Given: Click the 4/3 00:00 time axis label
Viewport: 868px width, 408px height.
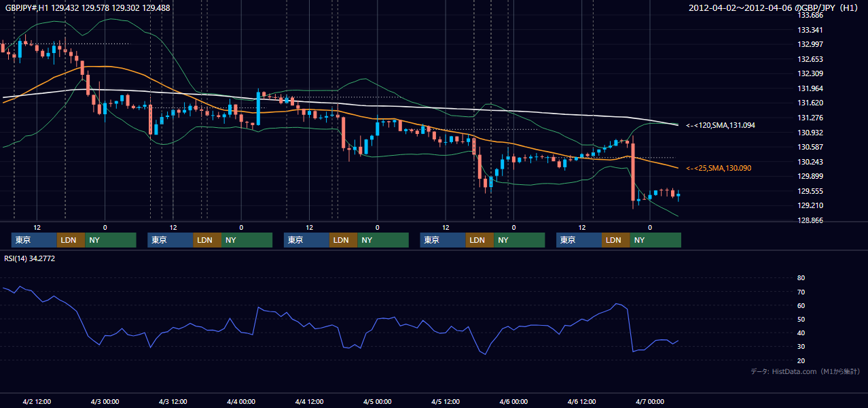Looking at the screenshot, I should pos(105,401).
